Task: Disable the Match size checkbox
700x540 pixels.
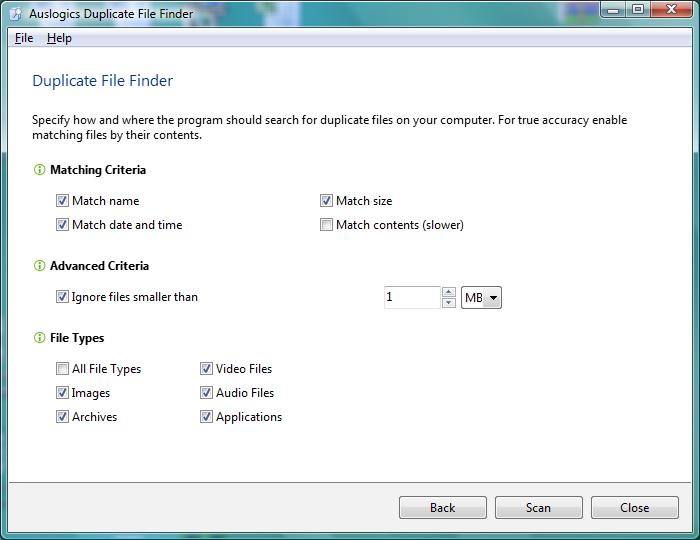Action: 327,201
